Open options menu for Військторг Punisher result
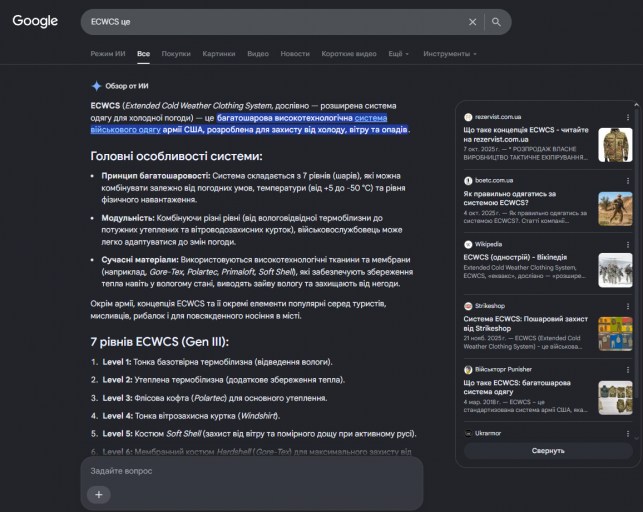The image size is (643, 512). [628, 370]
